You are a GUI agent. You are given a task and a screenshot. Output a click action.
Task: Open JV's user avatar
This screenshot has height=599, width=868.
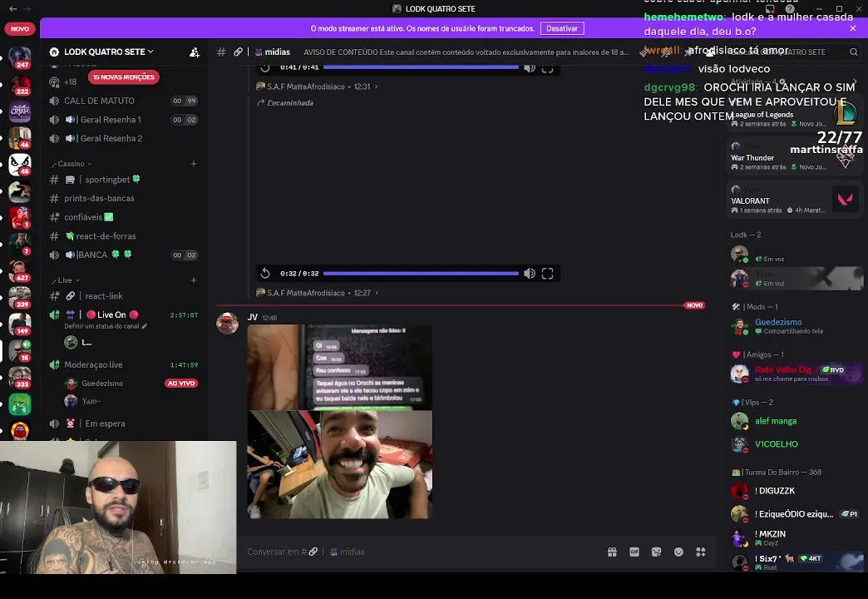point(227,323)
